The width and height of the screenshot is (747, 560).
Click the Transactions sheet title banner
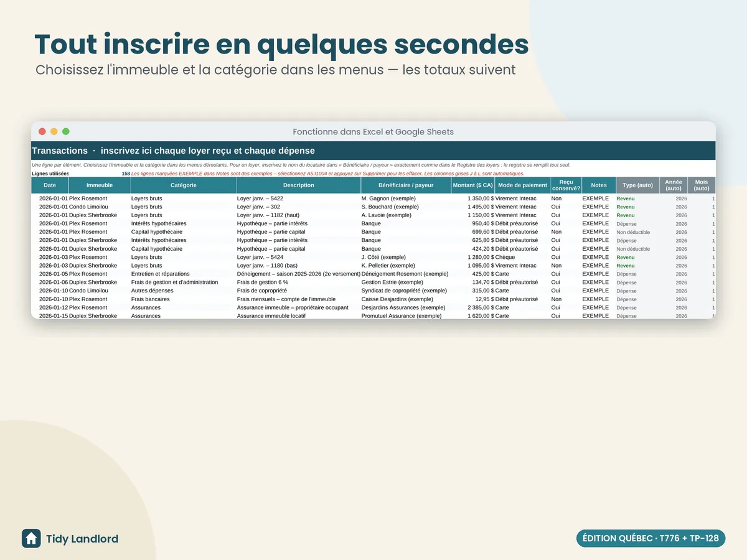point(374,151)
